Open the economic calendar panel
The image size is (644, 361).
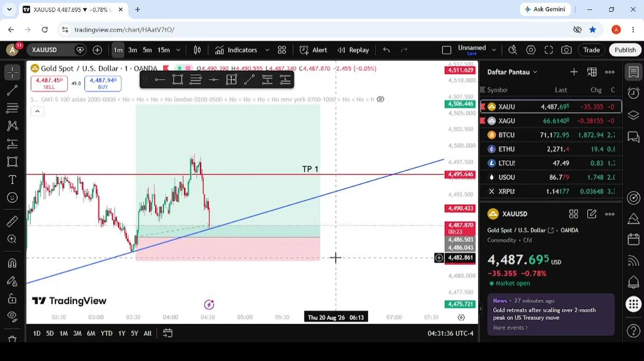pyautogui.click(x=633, y=239)
